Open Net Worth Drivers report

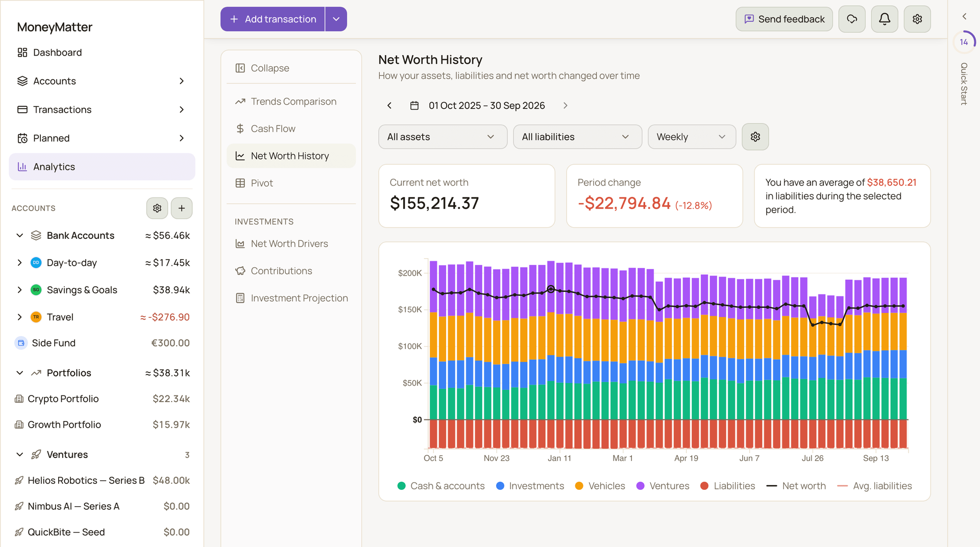(291, 244)
